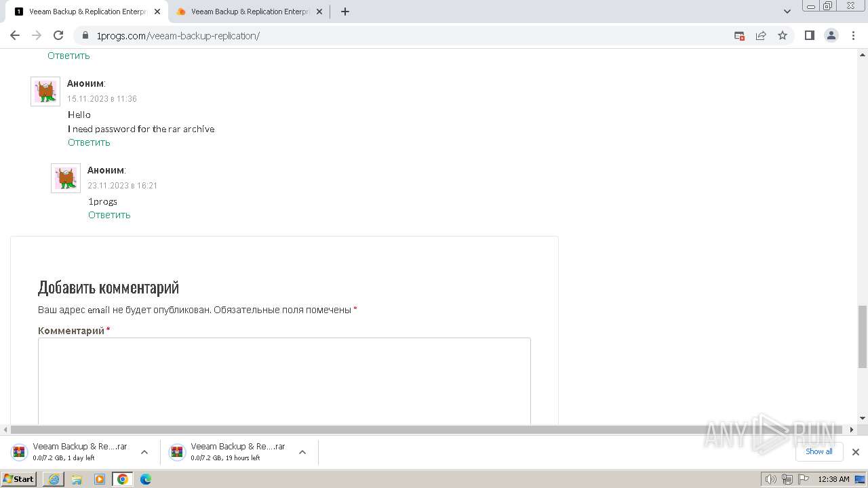Image resolution: width=868 pixels, height=488 pixels.
Task: Click the horizontal scrollbar thumb
Action: point(426,430)
